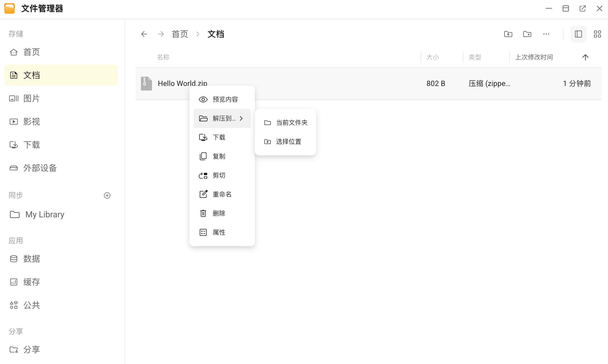Open 分享 folder in the sidebar
The width and height of the screenshot is (608, 364).
pos(61,349)
